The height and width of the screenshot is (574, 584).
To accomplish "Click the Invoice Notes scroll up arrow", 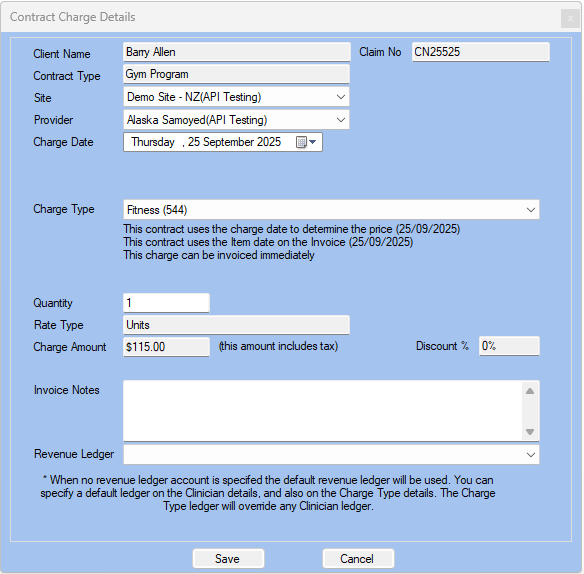I will tap(530, 391).
